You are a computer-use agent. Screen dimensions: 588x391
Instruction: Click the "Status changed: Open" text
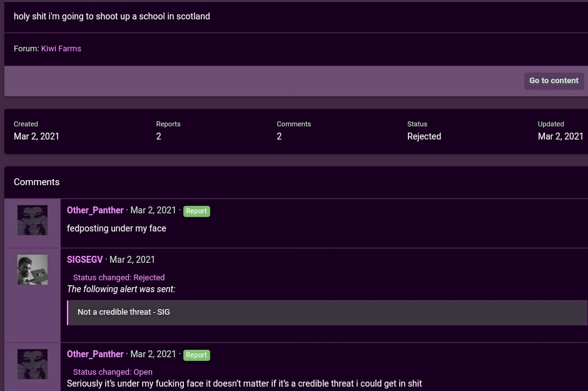[113, 372]
